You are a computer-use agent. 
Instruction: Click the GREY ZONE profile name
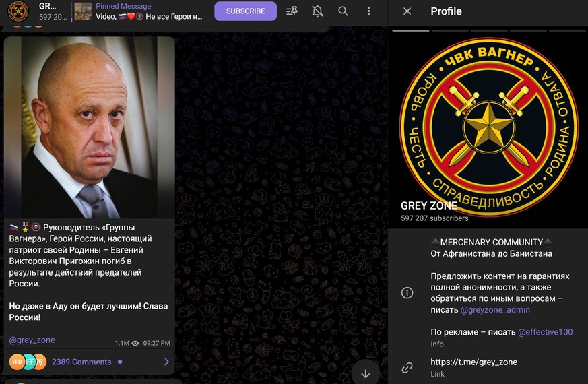click(x=428, y=205)
